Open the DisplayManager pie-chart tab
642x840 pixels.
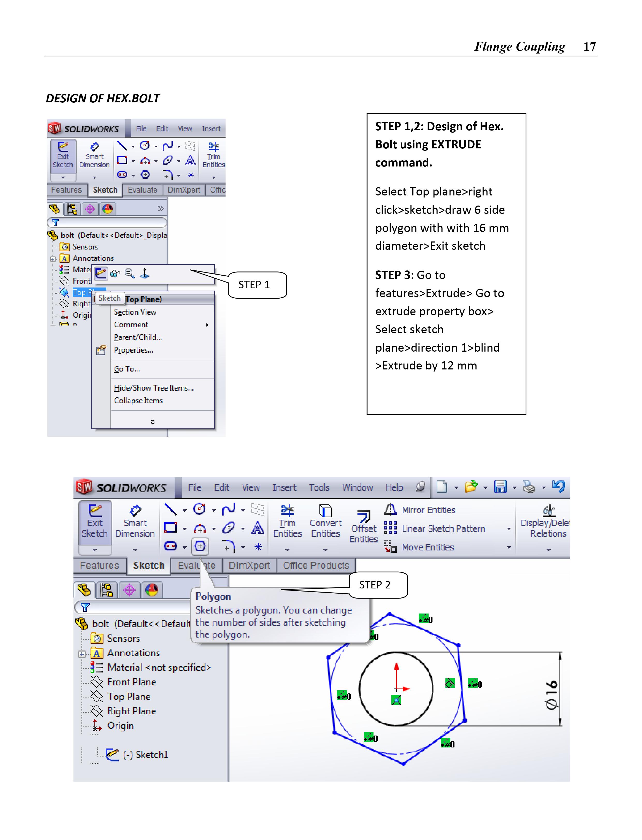click(x=152, y=590)
